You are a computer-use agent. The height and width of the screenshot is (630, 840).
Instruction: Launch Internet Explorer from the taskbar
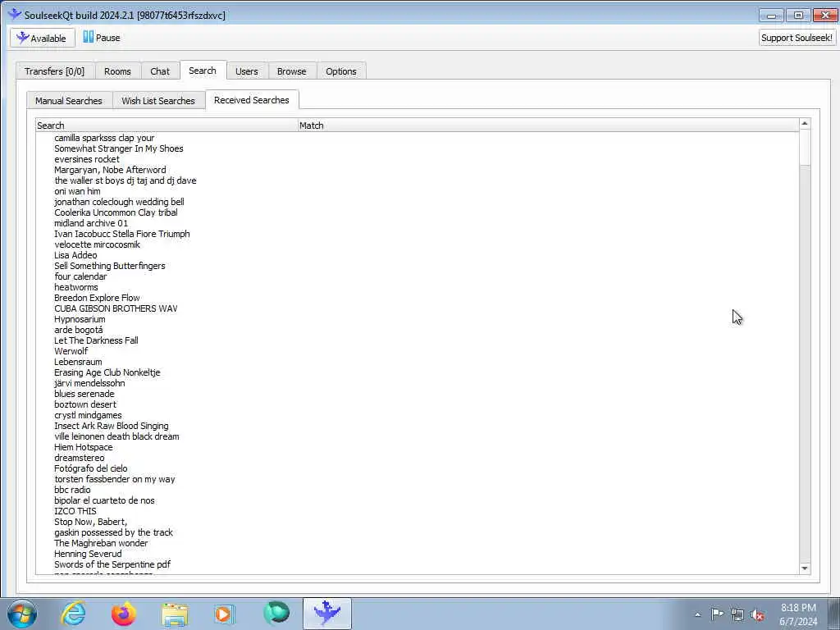[x=73, y=614]
